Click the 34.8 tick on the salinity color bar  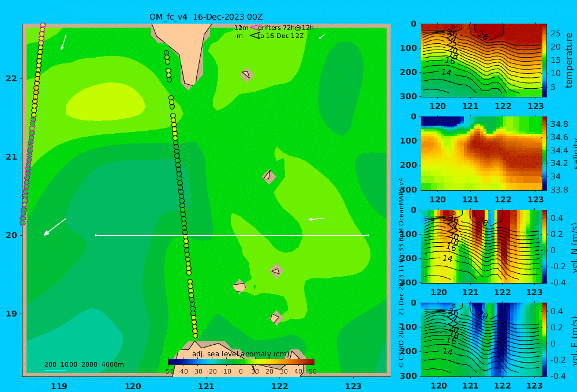(x=559, y=124)
